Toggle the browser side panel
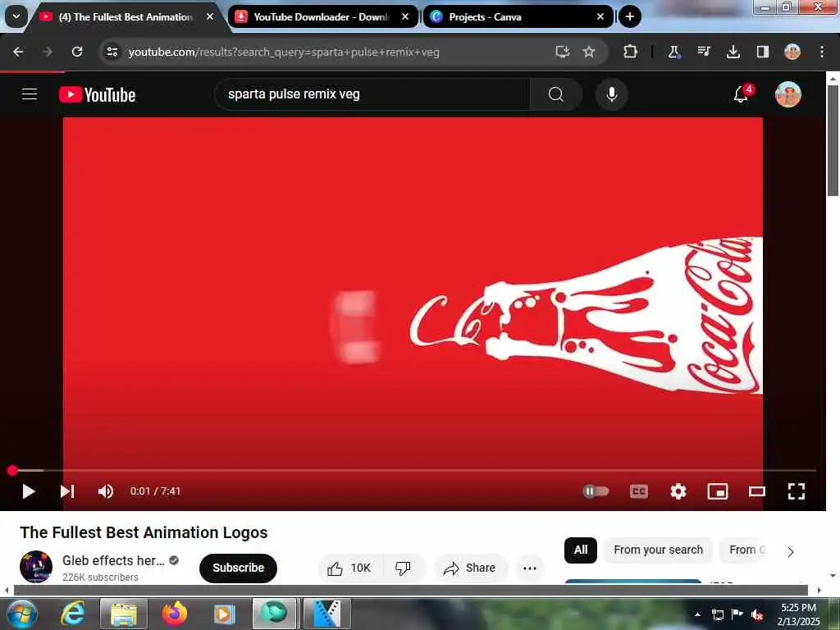The height and width of the screenshot is (630, 840). 762,52
